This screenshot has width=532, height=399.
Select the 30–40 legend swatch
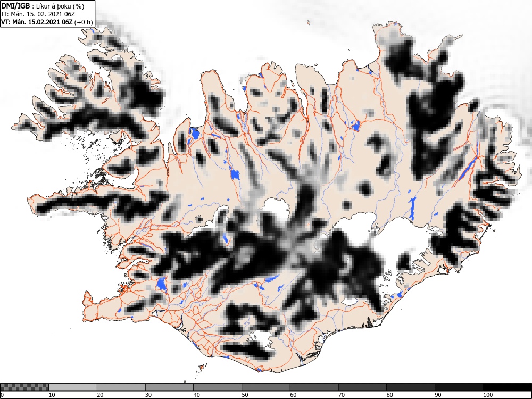[169, 387]
